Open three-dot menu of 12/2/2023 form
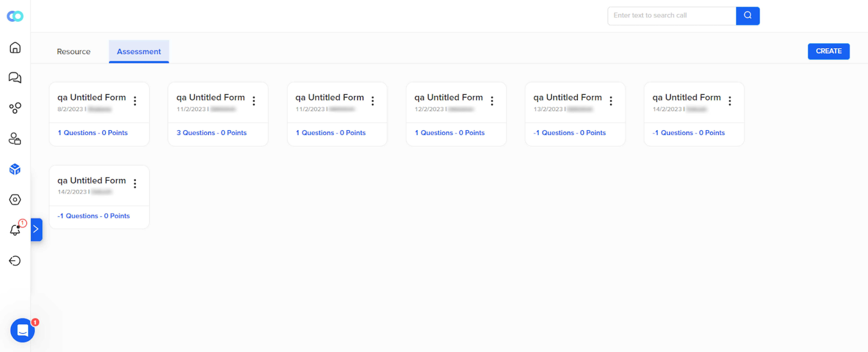The image size is (868, 352). coord(492,101)
